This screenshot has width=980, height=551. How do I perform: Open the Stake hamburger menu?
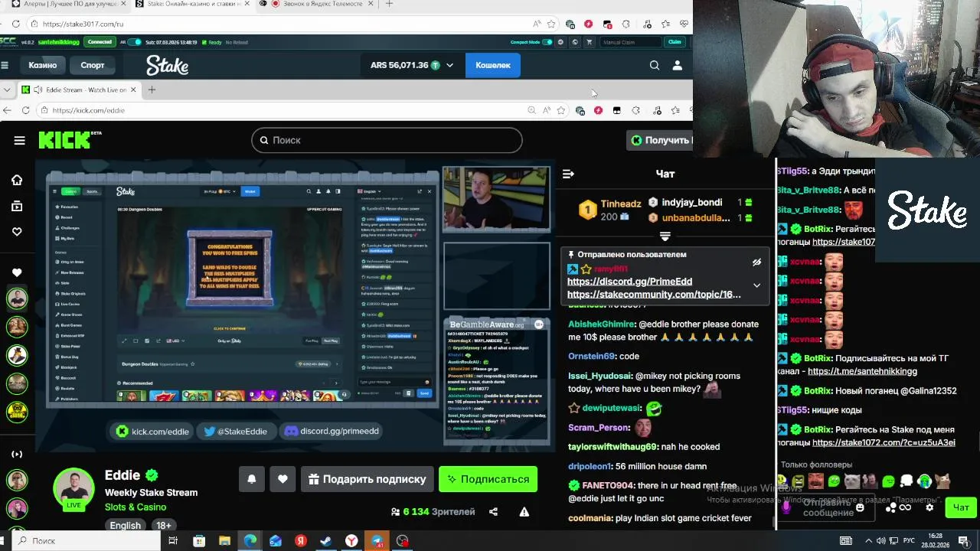click(x=5, y=65)
